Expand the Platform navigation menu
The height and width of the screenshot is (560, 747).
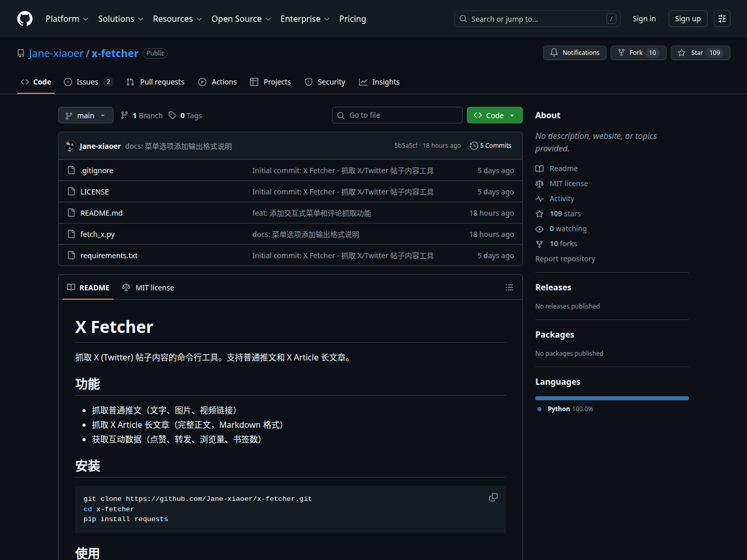(x=67, y=19)
